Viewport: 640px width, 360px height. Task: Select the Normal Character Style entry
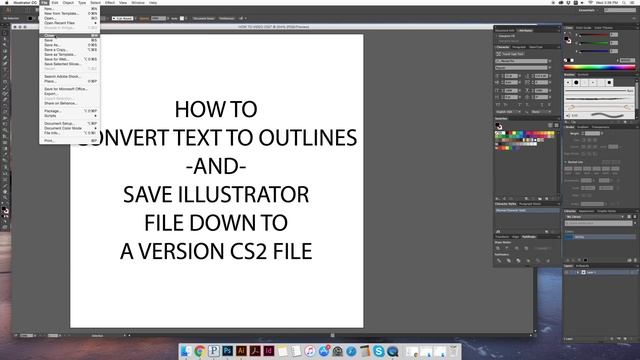[x=527, y=210]
